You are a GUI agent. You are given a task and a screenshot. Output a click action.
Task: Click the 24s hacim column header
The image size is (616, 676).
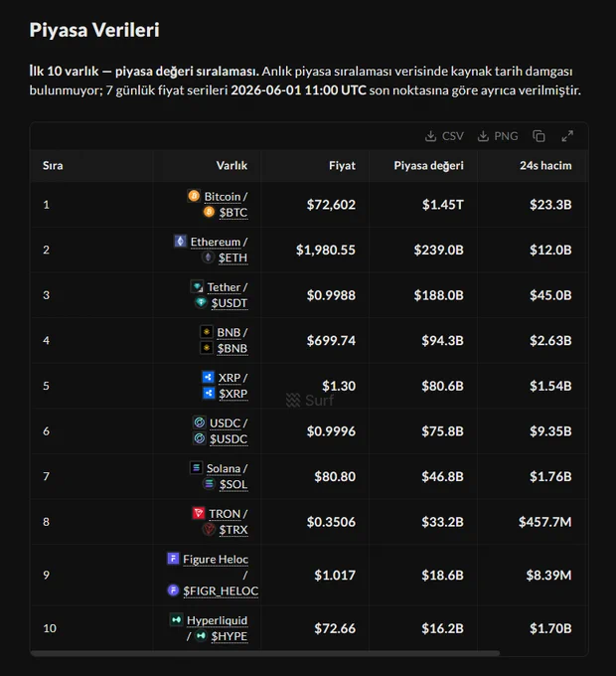pos(545,166)
